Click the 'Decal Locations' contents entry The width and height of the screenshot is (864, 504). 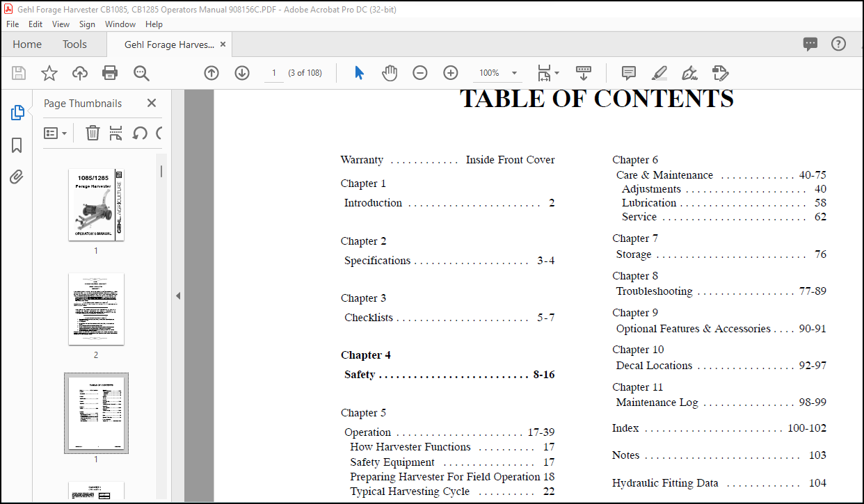721,366
